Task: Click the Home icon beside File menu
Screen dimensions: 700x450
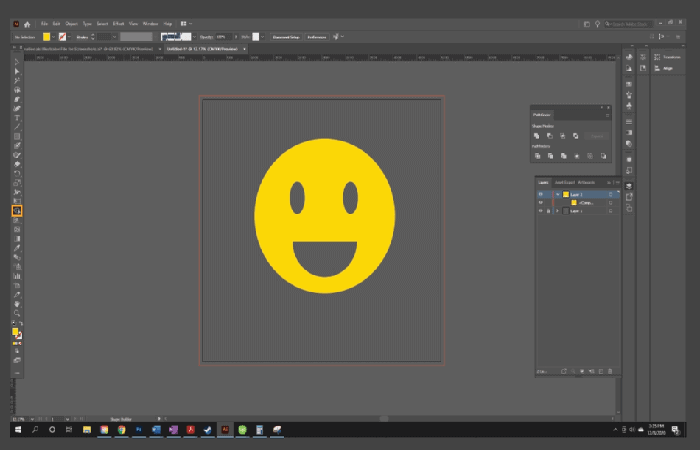Action: click(27, 24)
